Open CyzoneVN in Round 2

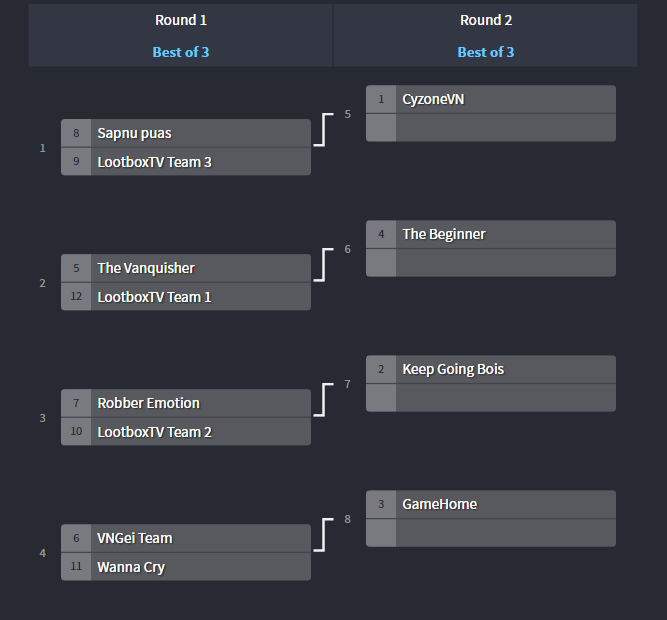click(491, 99)
